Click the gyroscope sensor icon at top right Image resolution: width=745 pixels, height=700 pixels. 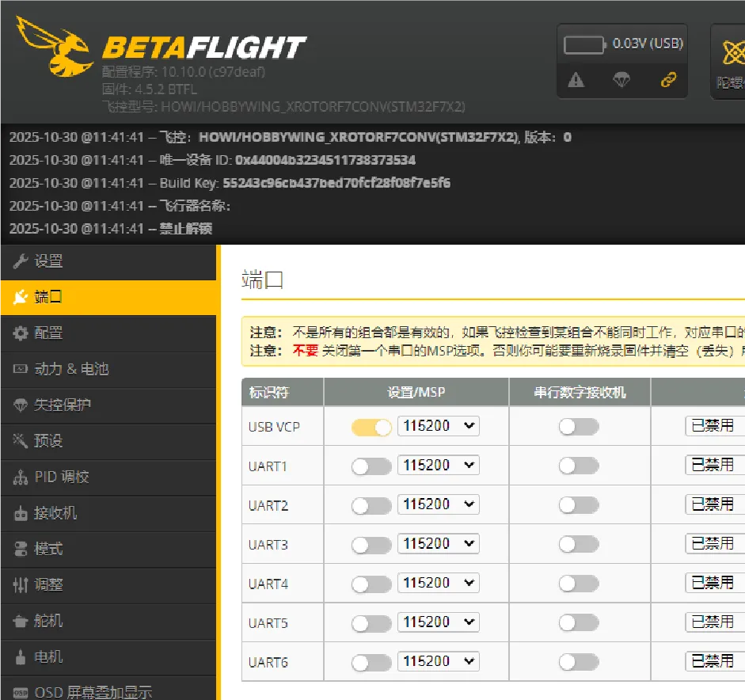pos(731,53)
